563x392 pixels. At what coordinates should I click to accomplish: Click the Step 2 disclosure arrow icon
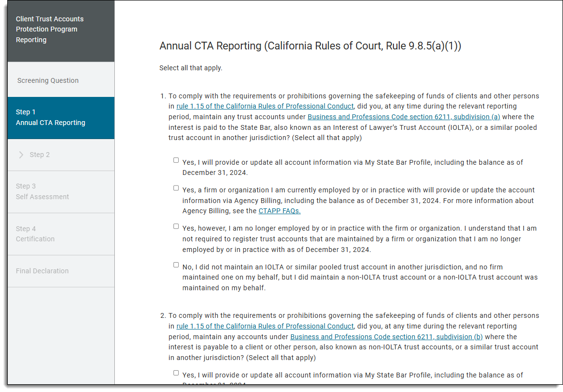[x=21, y=154]
